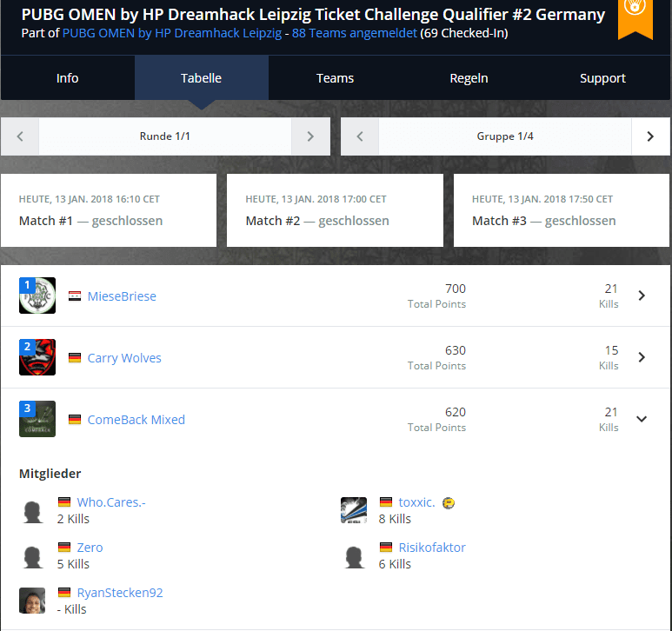Click the yellow badge icon next to toxxic.
The width and height of the screenshot is (672, 631).
pyautogui.click(x=449, y=503)
